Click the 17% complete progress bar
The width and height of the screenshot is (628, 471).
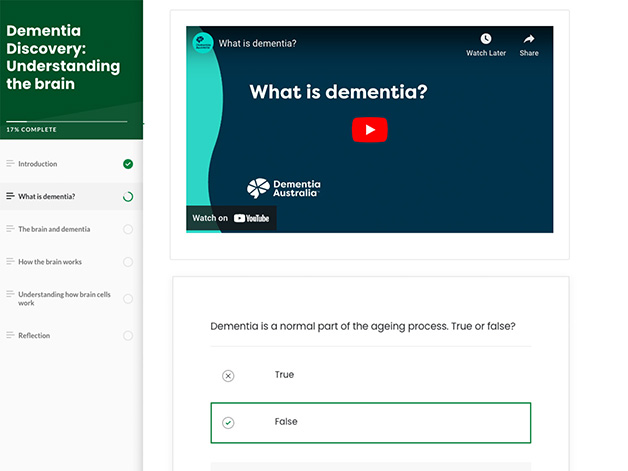click(67, 121)
